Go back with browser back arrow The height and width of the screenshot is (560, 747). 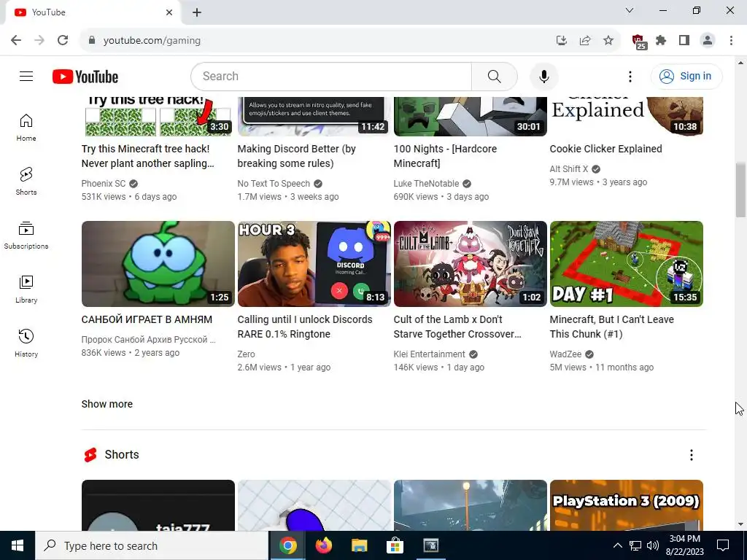pyautogui.click(x=16, y=41)
